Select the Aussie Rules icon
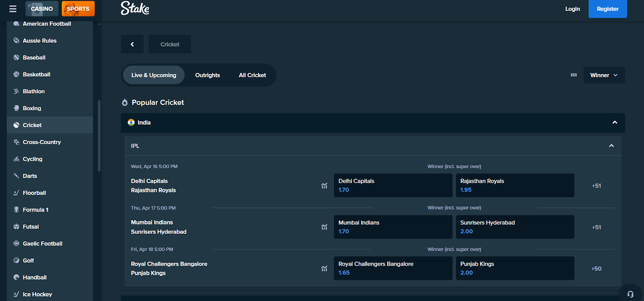 (16, 41)
